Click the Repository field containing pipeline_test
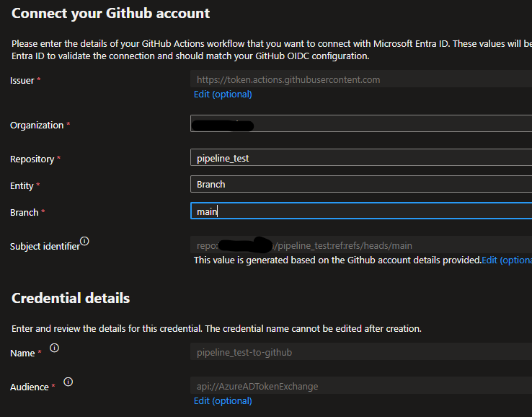The width and height of the screenshot is (532, 417). click(x=361, y=157)
